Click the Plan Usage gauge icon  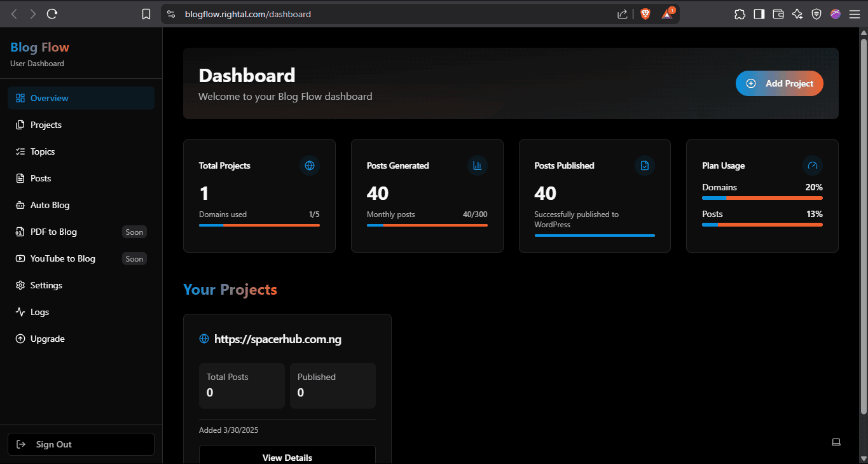[x=813, y=165]
